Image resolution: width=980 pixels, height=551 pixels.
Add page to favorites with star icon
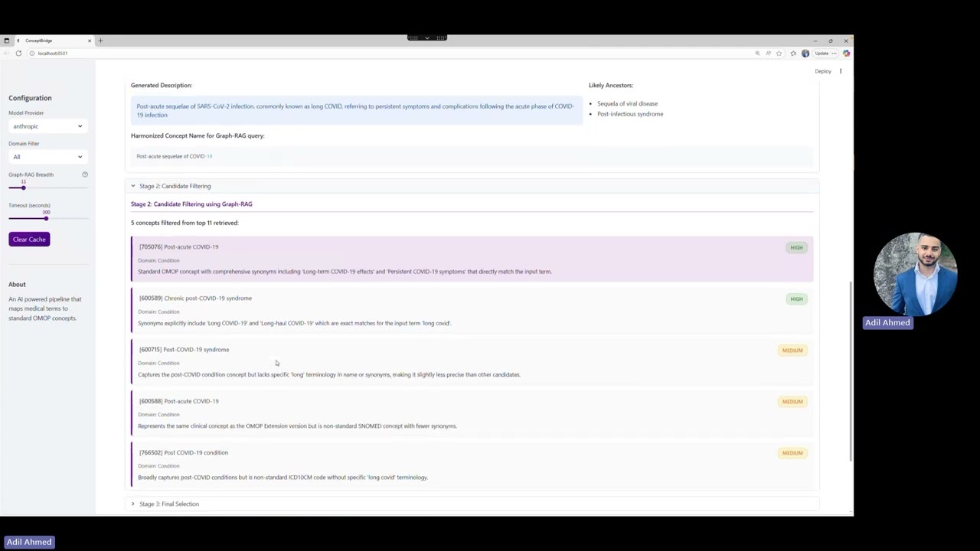[779, 54]
